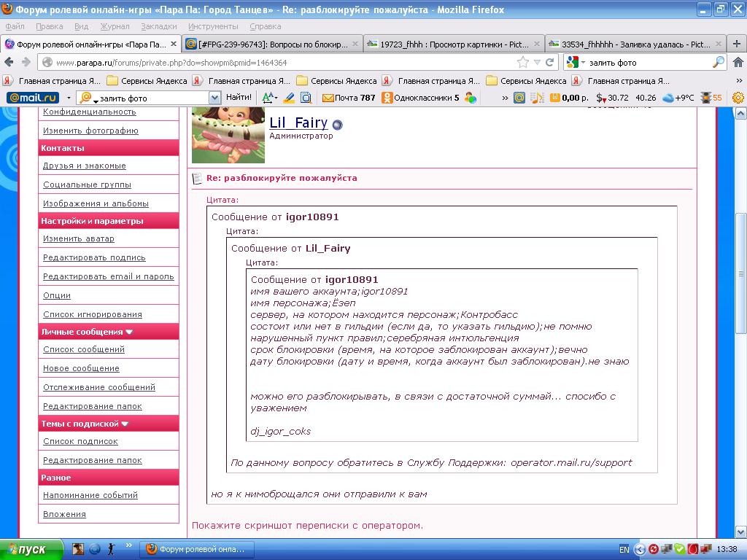Go forward with the browser forward arrow
This screenshot has height=560, width=747.
(26, 63)
